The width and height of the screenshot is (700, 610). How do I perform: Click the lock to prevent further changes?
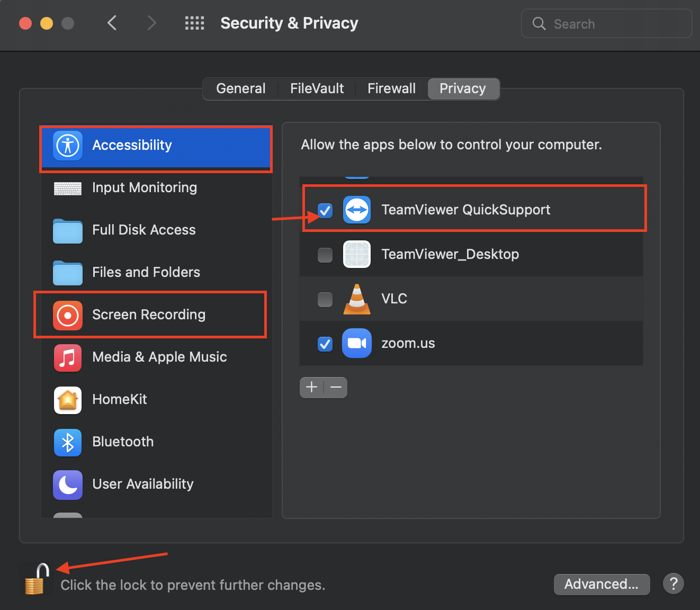tap(35, 579)
